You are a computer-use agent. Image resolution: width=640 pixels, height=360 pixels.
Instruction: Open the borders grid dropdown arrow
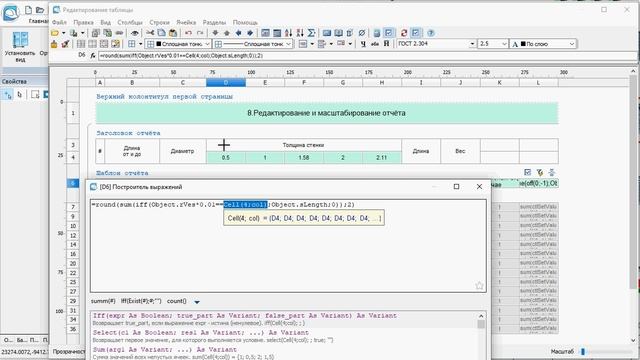click(x=140, y=44)
